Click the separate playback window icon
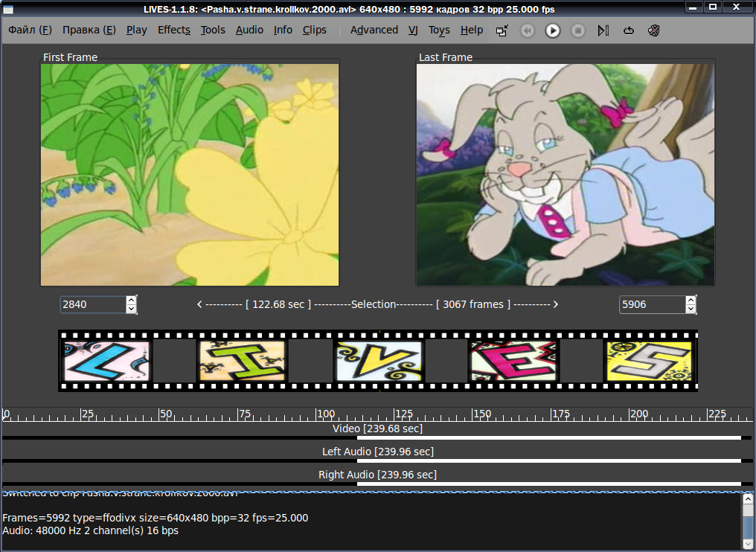Viewport: 756px width, 552px height. coord(502,31)
